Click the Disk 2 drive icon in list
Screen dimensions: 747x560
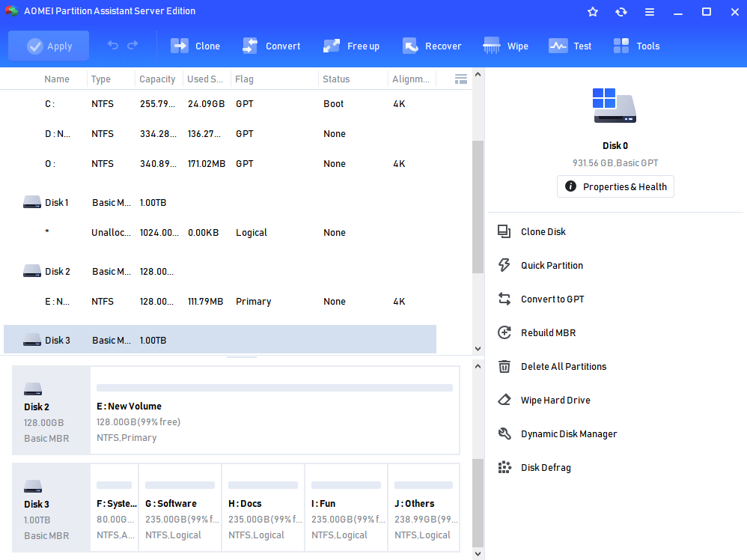click(x=32, y=271)
